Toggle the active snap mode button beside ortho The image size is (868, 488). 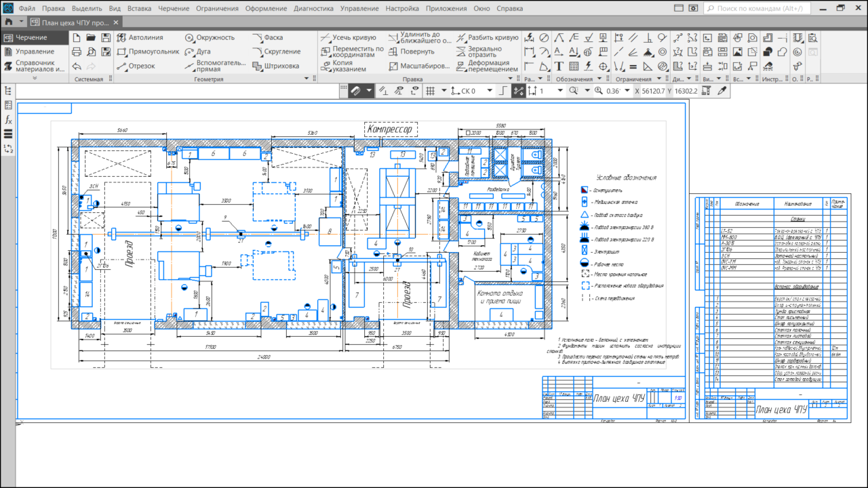(519, 91)
